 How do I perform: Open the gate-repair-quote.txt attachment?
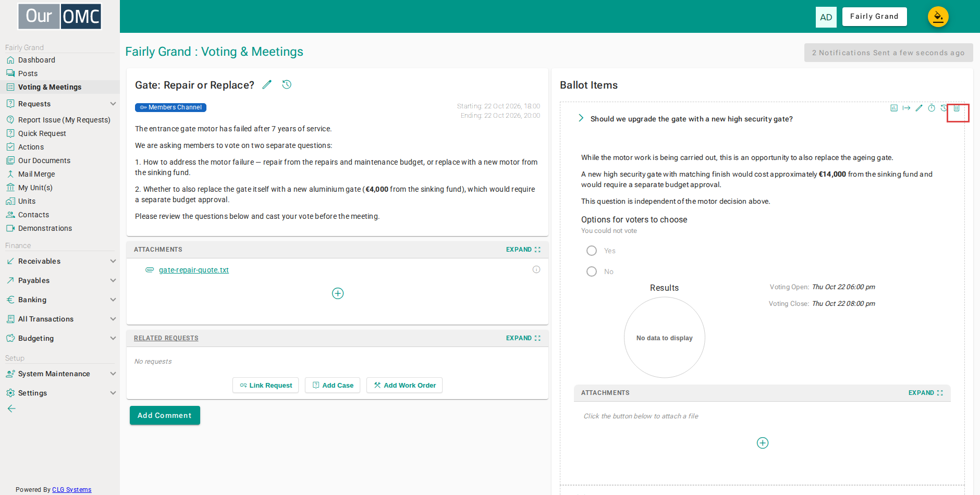[194, 270]
